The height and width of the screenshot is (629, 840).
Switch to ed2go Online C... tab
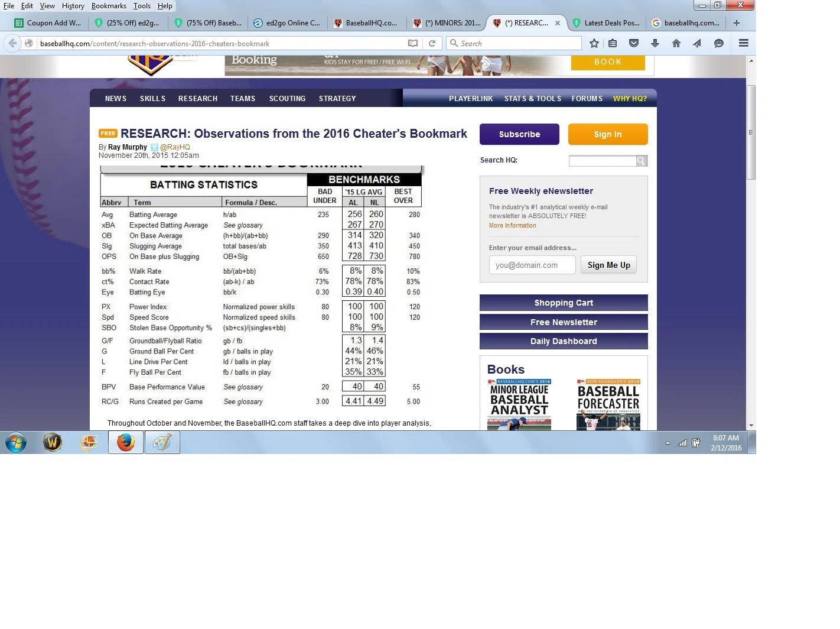click(x=286, y=23)
